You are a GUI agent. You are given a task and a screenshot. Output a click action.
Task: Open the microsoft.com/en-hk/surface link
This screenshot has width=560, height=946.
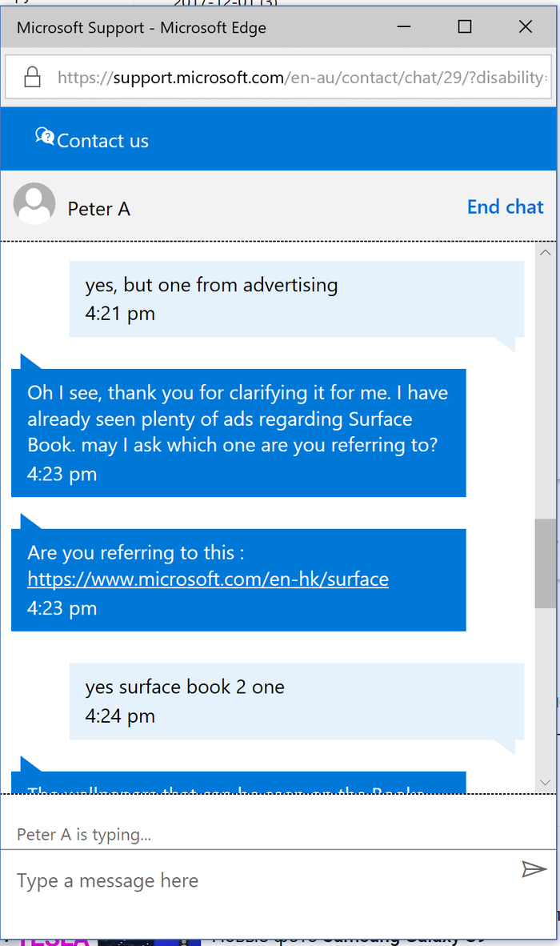click(x=208, y=579)
